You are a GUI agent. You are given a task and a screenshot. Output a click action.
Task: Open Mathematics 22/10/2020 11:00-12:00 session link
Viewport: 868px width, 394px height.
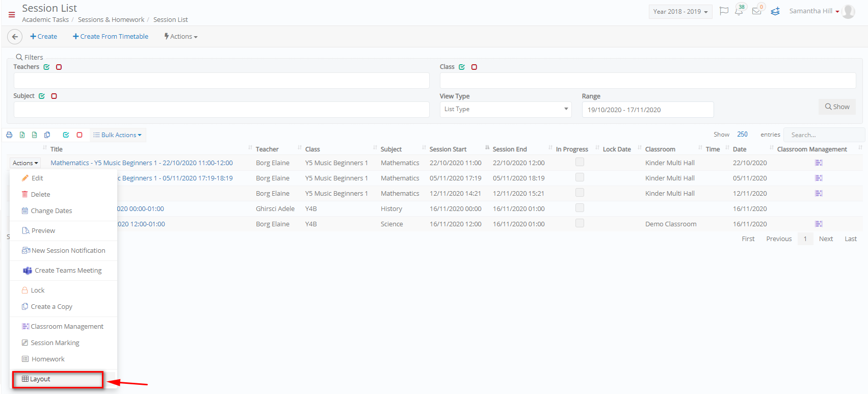point(142,163)
